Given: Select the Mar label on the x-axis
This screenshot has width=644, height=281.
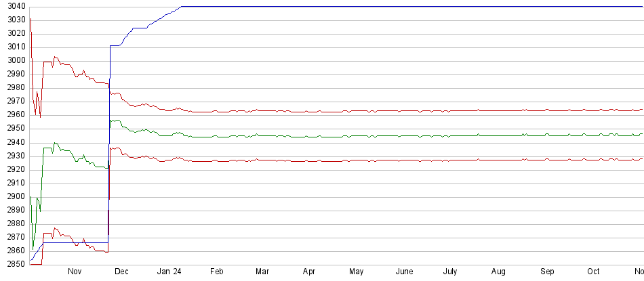Looking at the screenshot, I should (262, 272).
